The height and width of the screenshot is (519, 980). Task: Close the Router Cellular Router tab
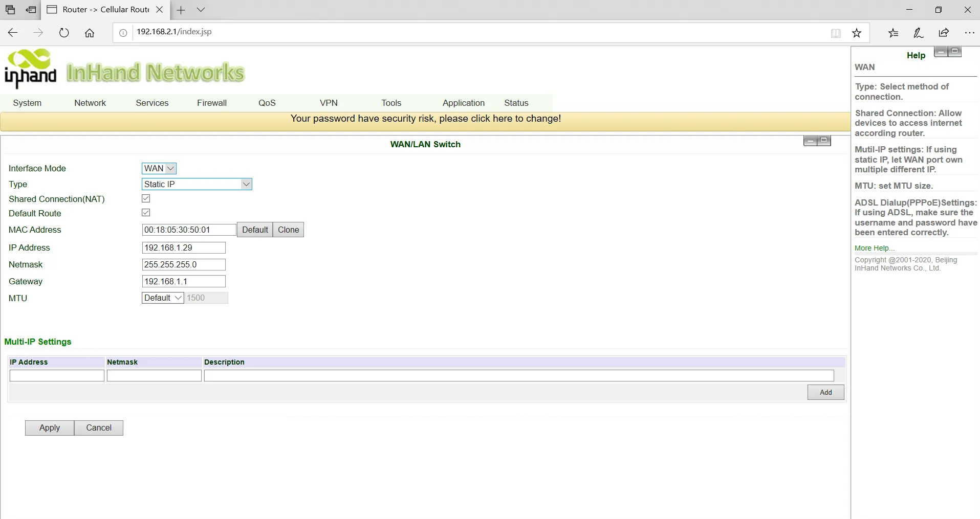[x=159, y=10]
